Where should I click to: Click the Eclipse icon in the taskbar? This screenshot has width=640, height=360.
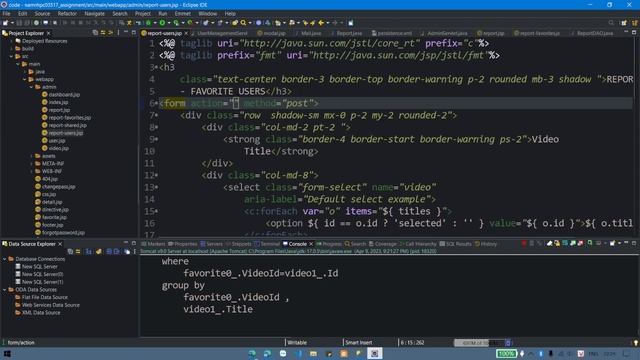tap(374, 353)
